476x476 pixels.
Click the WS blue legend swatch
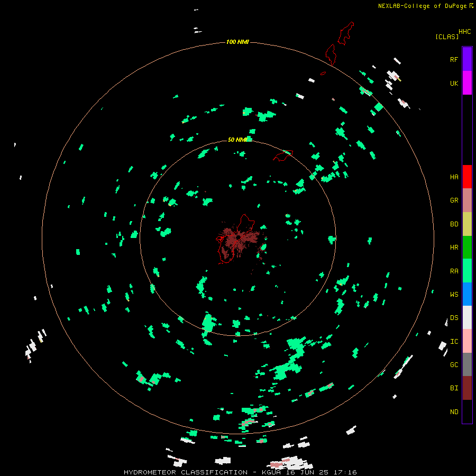467,294
